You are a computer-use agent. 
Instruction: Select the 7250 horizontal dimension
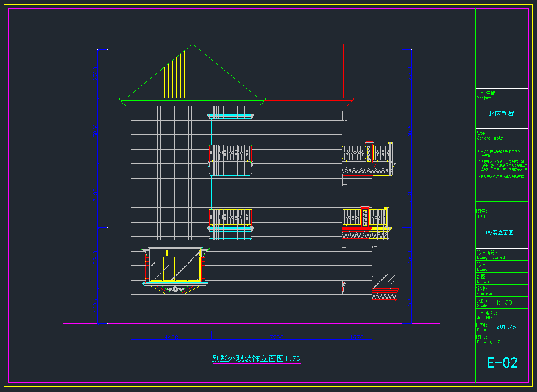pyautogui.click(x=276, y=338)
